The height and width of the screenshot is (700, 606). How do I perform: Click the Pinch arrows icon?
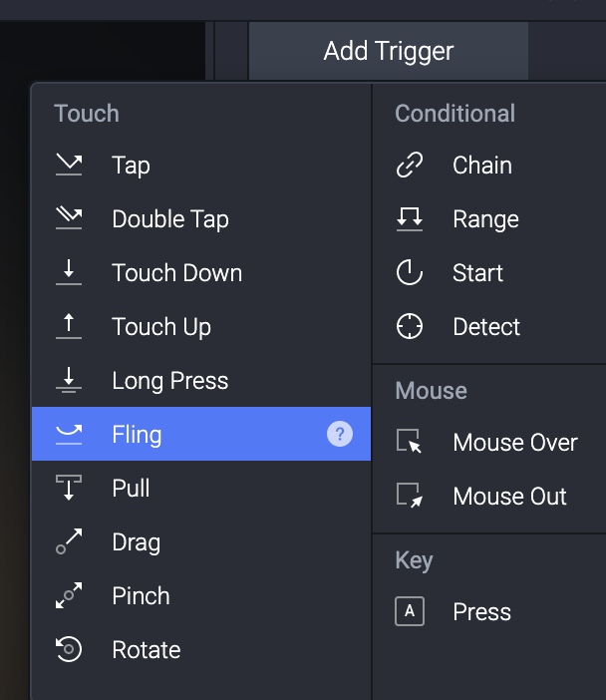pyautogui.click(x=69, y=596)
